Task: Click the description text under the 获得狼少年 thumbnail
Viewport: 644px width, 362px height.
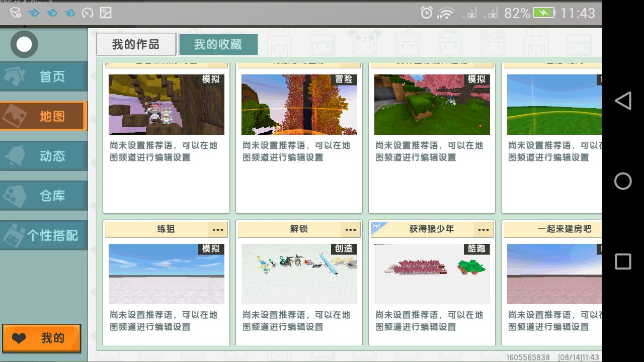Action: tap(429, 321)
